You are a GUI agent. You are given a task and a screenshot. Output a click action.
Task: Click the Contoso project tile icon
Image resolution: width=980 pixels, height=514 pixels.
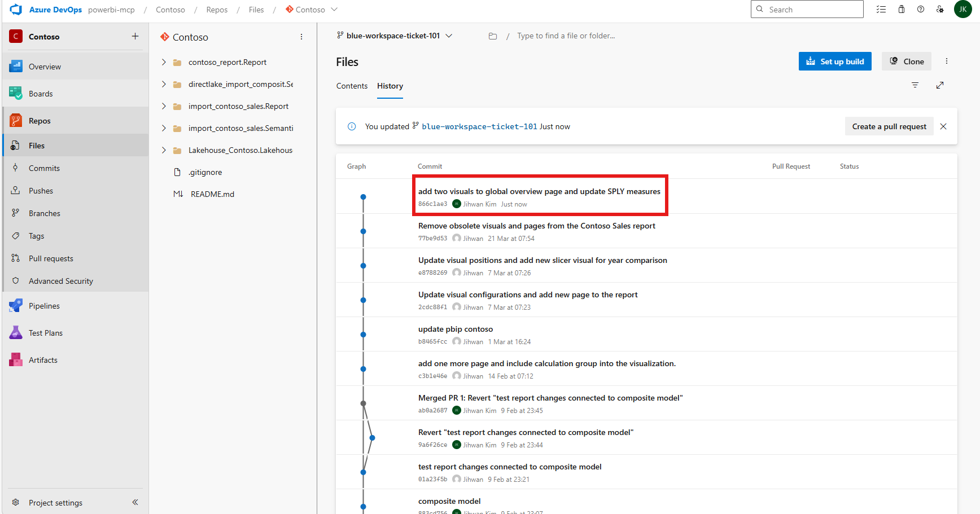click(16, 36)
